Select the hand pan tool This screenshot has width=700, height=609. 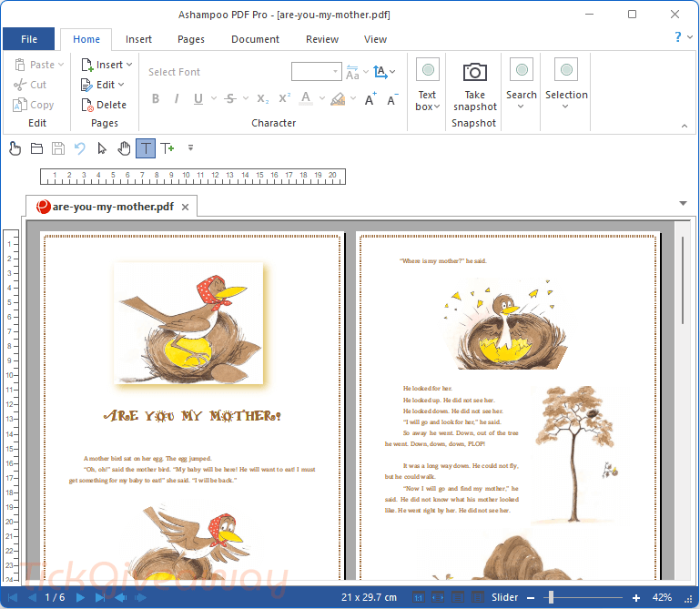click(124, 148)
